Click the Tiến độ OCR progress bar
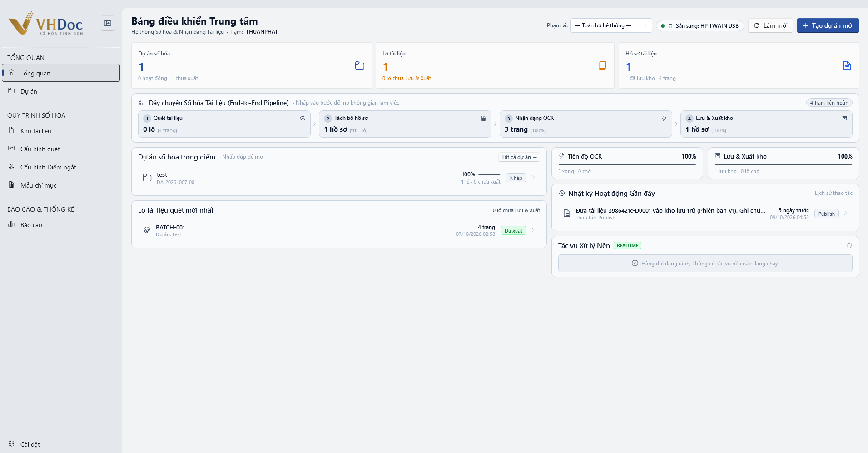868x453 pixels. pyautogui.click(x=627, y=164)
